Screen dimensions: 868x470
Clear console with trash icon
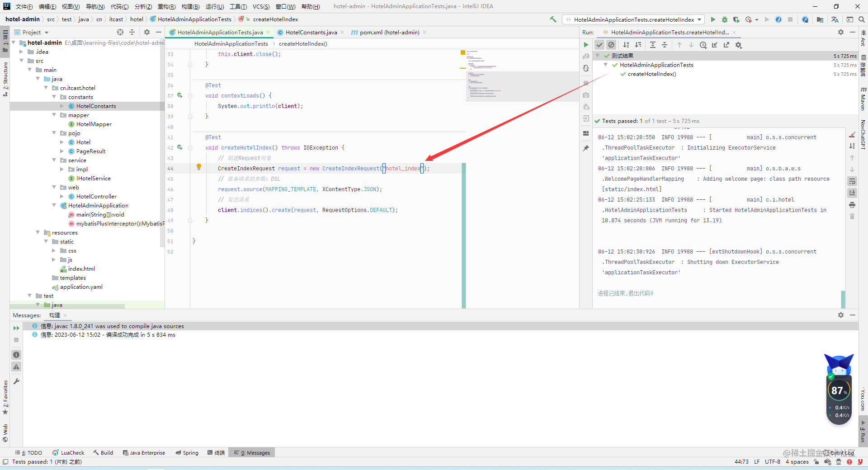coord(852,216)
